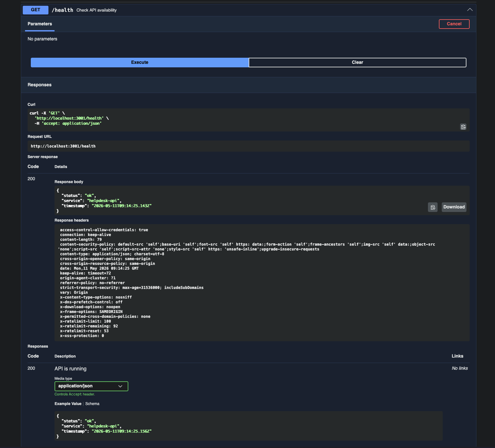Open the application/json media type dropdown
This screenshot has height=448, width=495.
pos(91,386)
